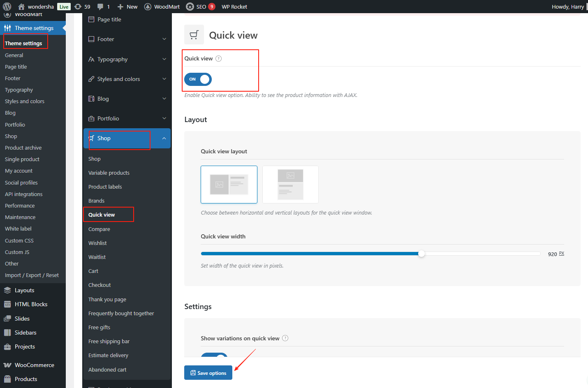This screenshot has height=388, width=588.
Task: Go to Compare settings
Action: pos(99,229)
